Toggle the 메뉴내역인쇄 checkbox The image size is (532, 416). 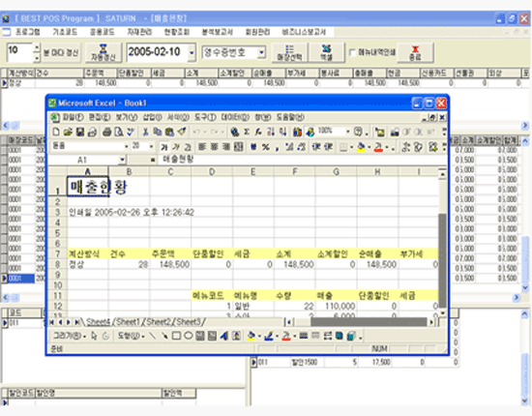tap(352, 52)
